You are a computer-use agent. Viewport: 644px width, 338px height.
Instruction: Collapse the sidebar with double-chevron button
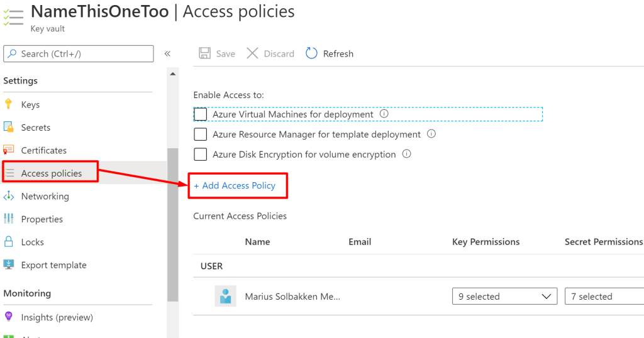click(x=167, y=54)
